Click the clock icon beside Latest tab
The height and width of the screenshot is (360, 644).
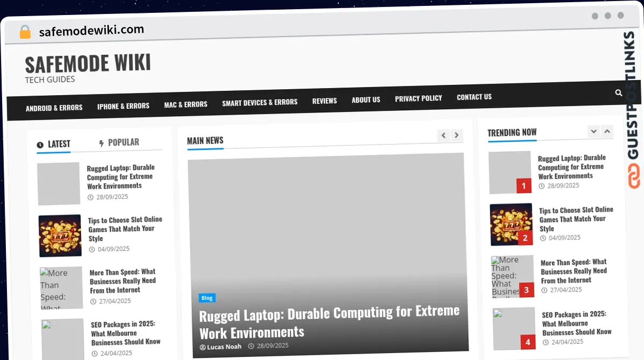(40, 143)
